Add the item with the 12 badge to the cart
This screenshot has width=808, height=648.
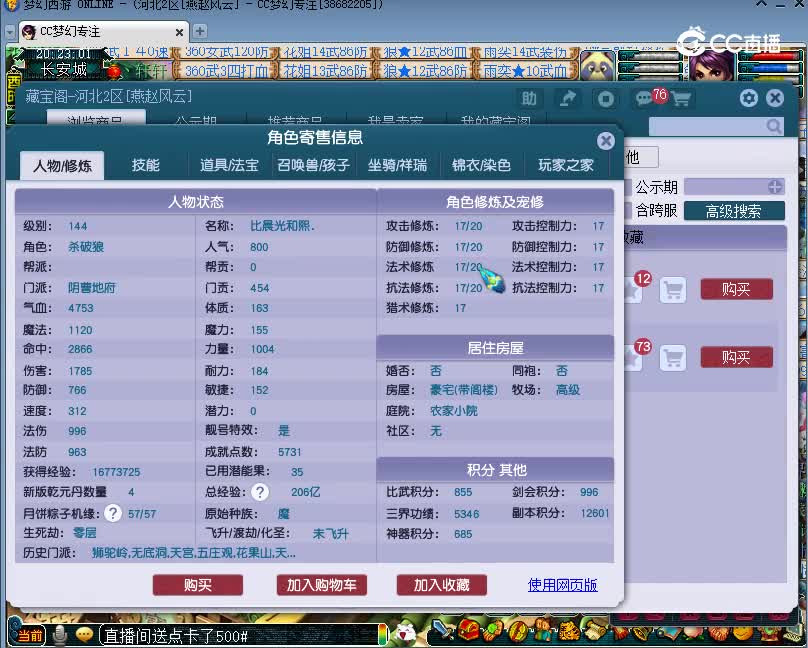pos(673,290)
